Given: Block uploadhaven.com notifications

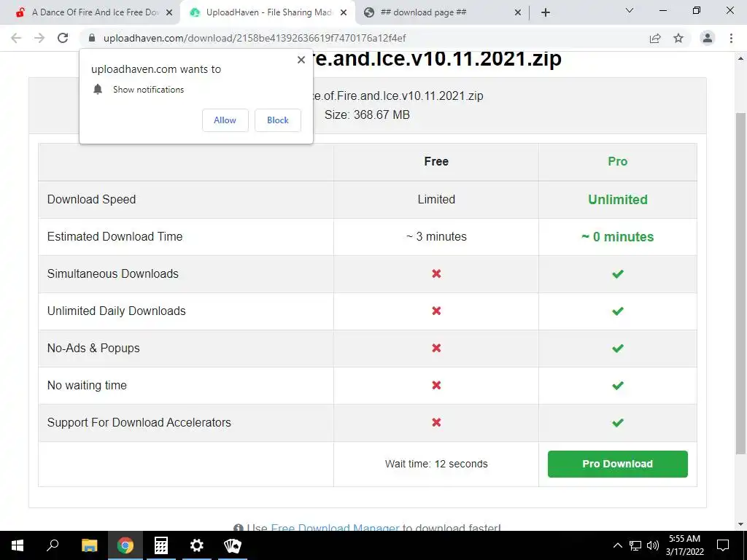Looking at the screenshot, I should pos(278,120).
